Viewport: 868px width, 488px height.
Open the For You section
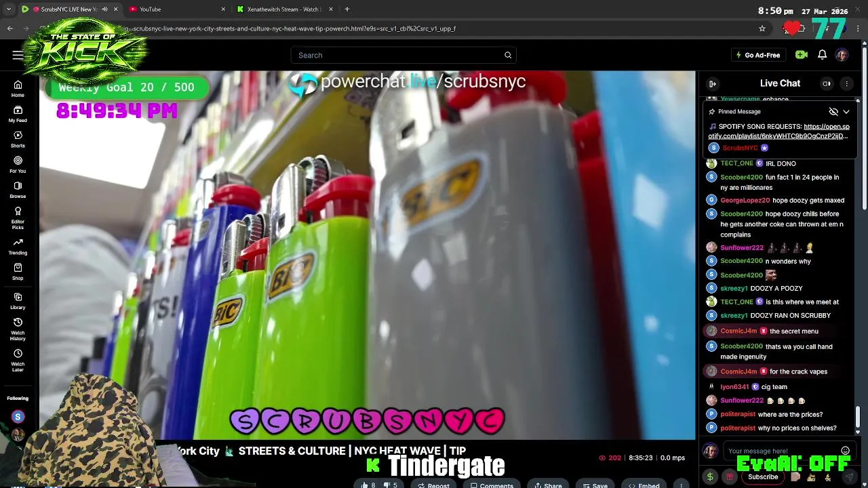point(18,165)
